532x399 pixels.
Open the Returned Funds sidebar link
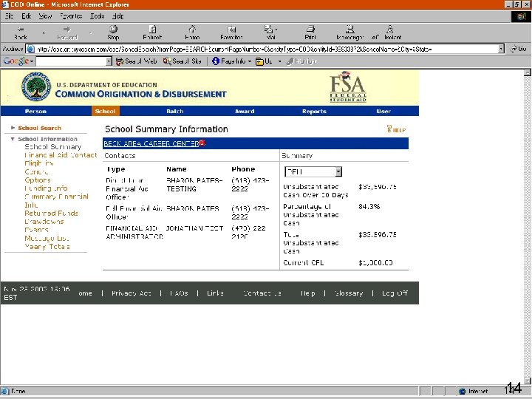tap(51, 214)
